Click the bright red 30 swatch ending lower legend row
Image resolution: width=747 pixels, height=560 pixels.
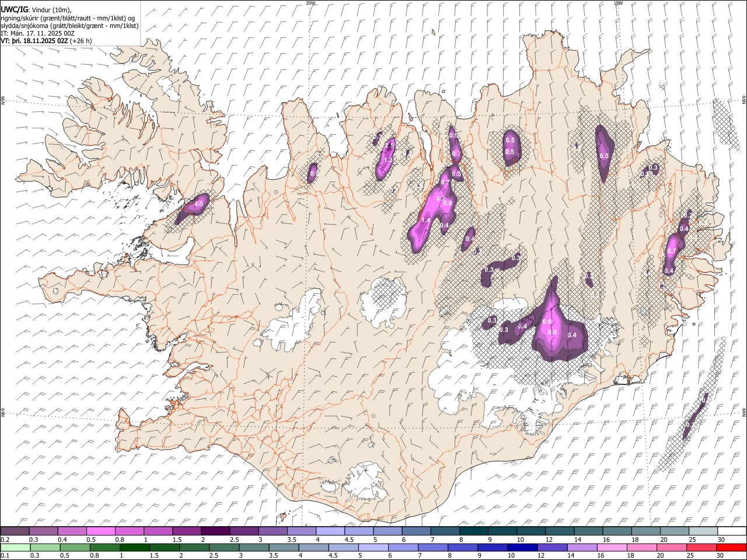[x=731, y=547]
